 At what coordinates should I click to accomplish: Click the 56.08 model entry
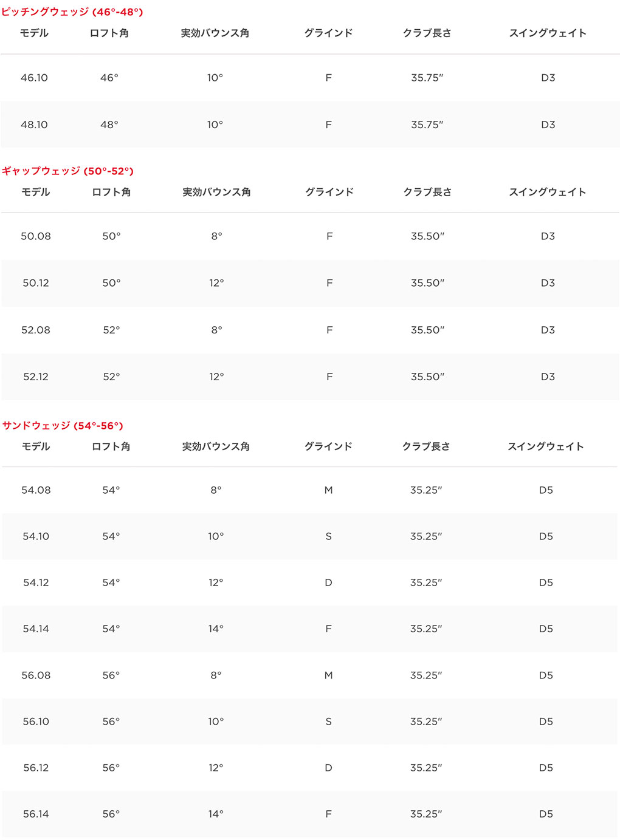click(36, 675)
